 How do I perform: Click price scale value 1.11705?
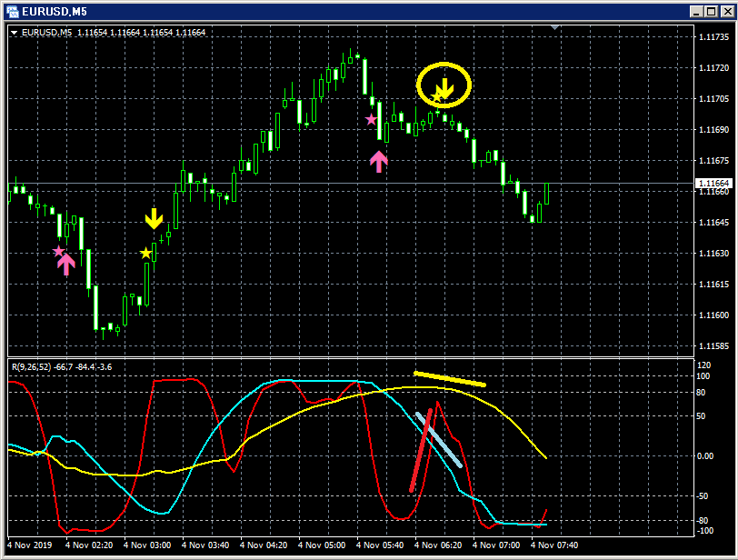coord(713,99)
